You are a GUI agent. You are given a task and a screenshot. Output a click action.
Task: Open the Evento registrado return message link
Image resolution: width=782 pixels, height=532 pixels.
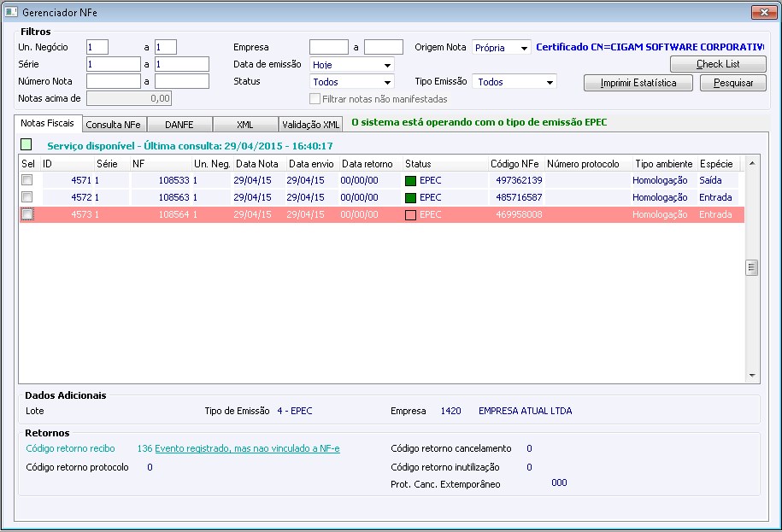(247, 448)
